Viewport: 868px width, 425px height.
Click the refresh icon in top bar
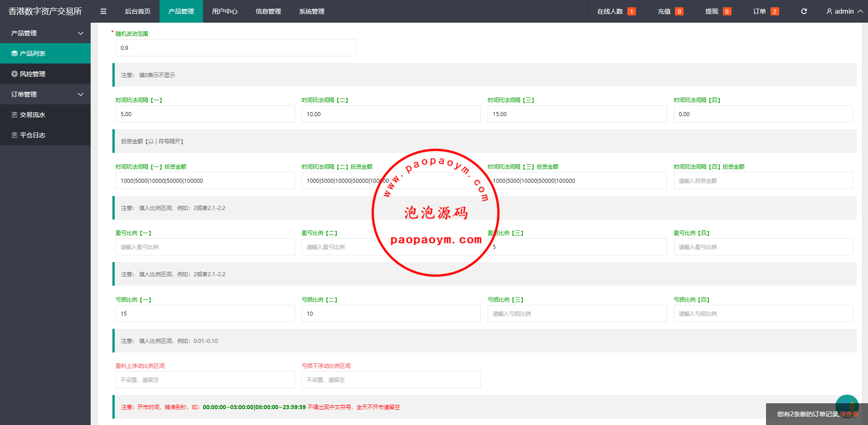pos(804,11)
